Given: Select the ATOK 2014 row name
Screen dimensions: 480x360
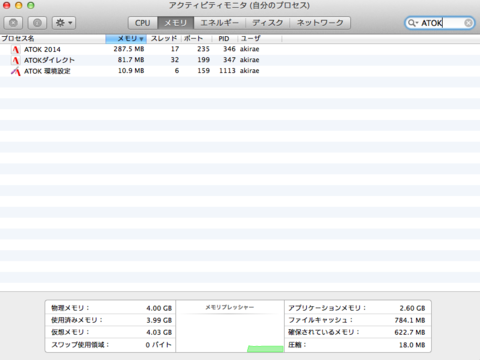Looking at the screenshot, I should (42, 49).
